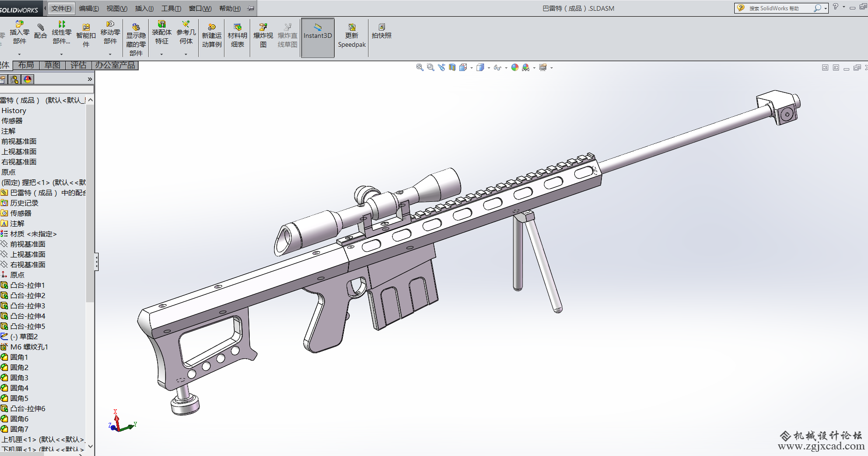Open Bill of Materials (材料明细表)
This screenshot has width=868, height=456.
[238, 36]
